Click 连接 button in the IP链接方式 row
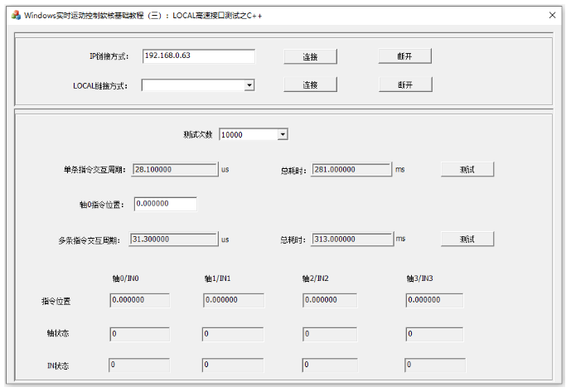This screenshot has height=392, width=571. [x=310, y=56]
